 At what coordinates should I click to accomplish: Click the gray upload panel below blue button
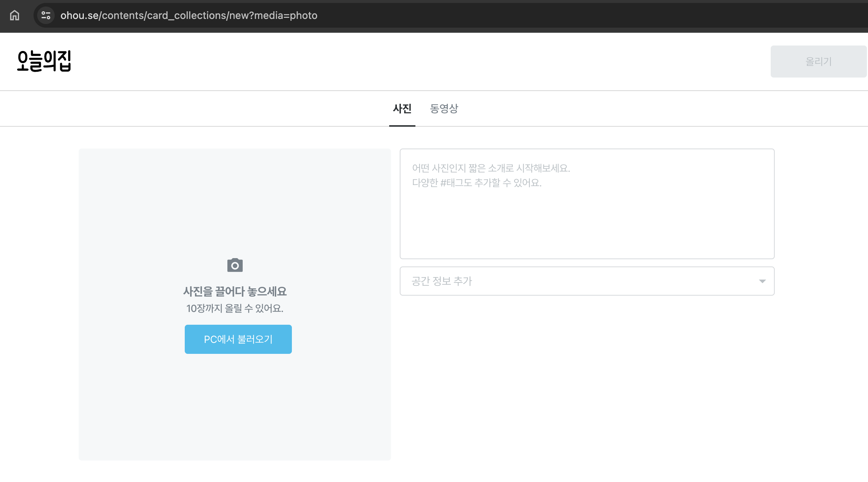pyautogui.click(x=235, y=408)
